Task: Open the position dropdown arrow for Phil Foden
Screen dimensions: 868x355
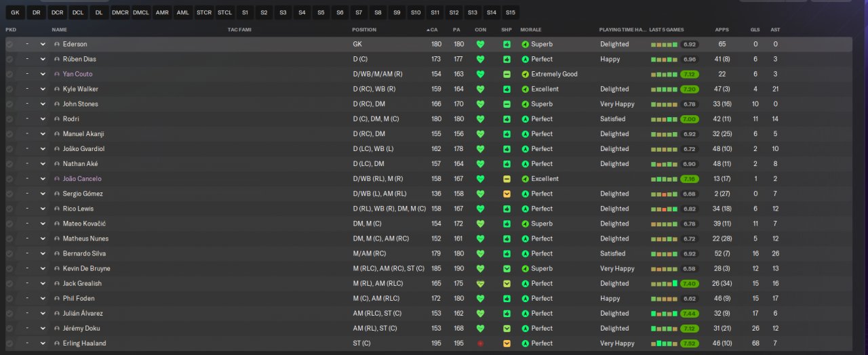Action: point(43,298)
